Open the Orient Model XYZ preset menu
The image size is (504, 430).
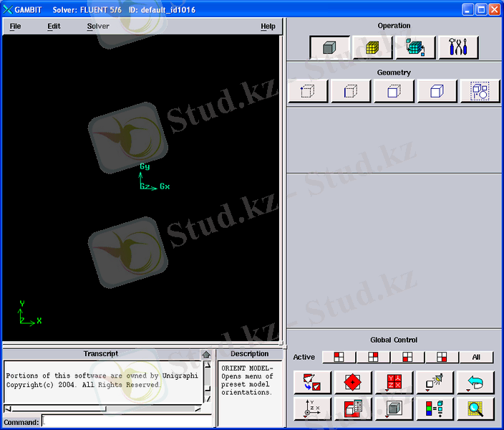[394, 383]
